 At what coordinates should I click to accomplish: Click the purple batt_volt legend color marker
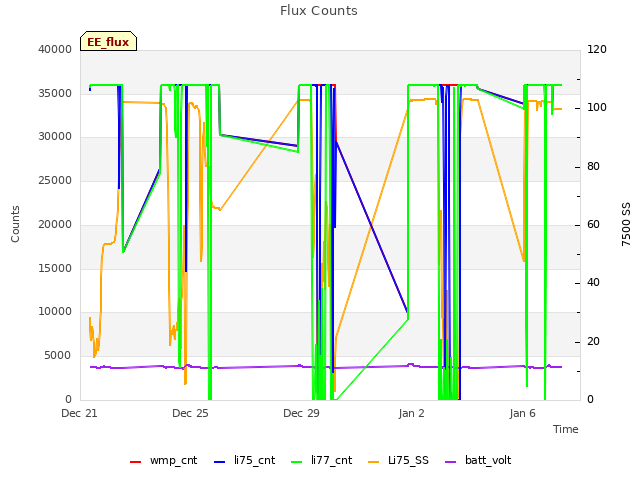coord(450,462)
